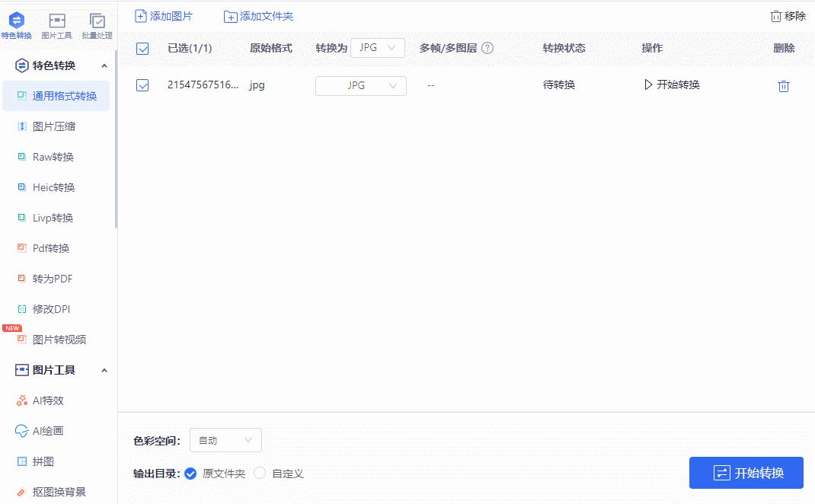Click the 拼图 sidebar icon

click(22, 461)
